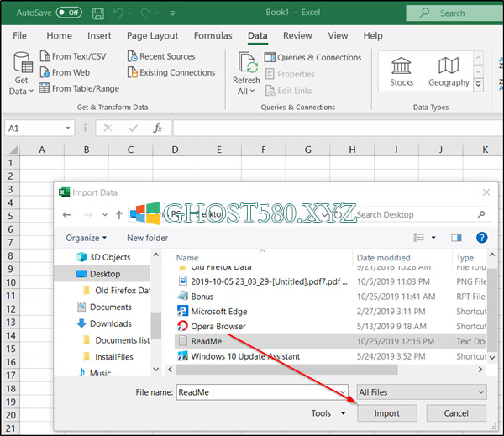Expand the Data Types gallery
504x436 pixels.
click(x=478, y=85)
